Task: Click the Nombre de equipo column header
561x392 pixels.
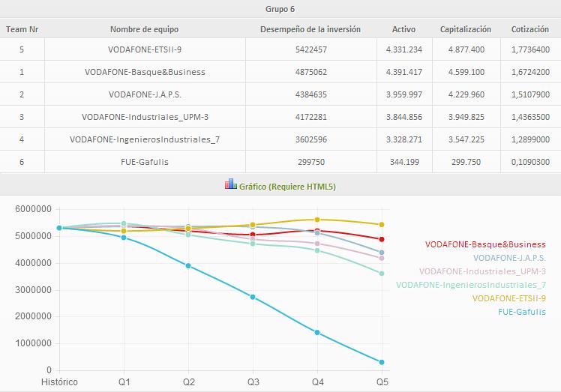Action: pos(144,29)
